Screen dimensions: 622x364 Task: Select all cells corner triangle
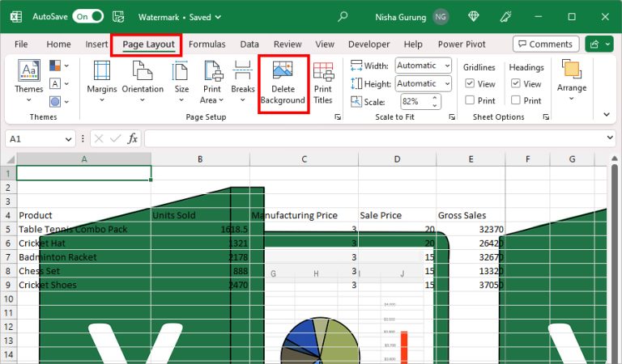click(11, 159)
